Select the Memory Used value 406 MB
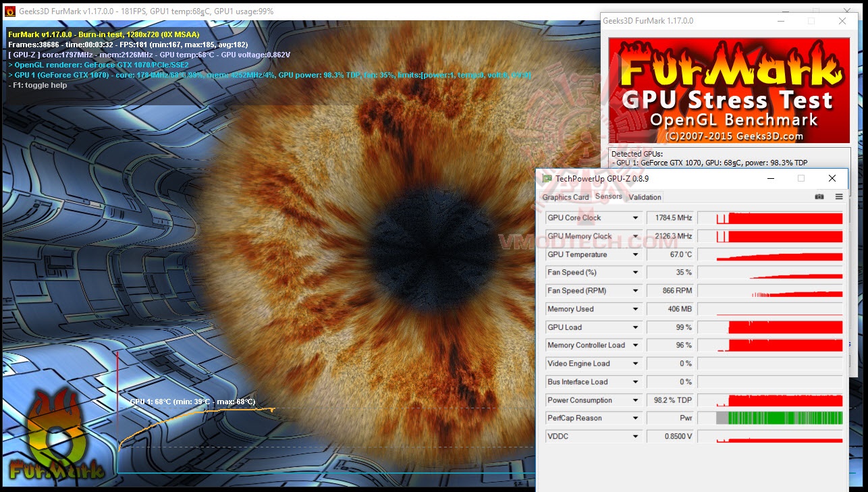 coord(670,309)
